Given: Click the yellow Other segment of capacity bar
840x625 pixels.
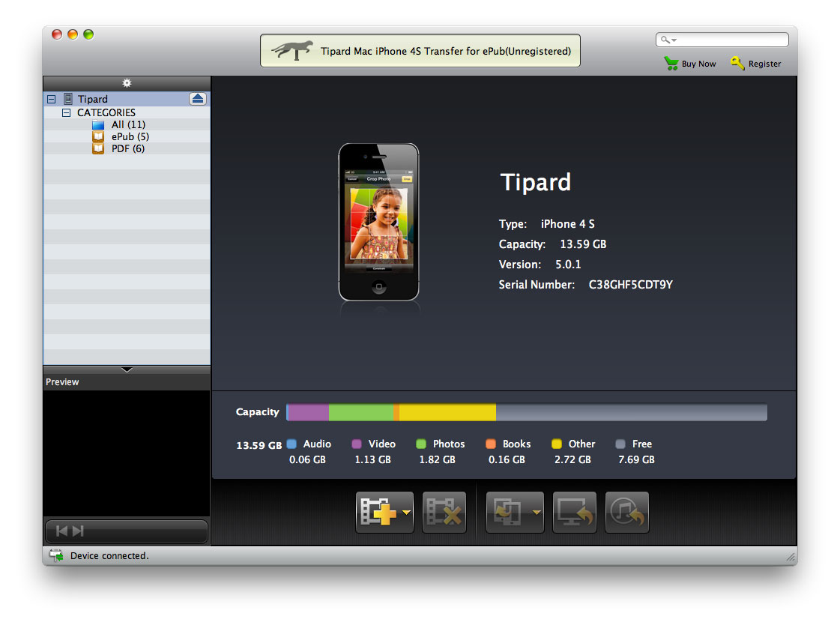Looking at the screenshot, I should pyautogui.click(x=446, y=411).
